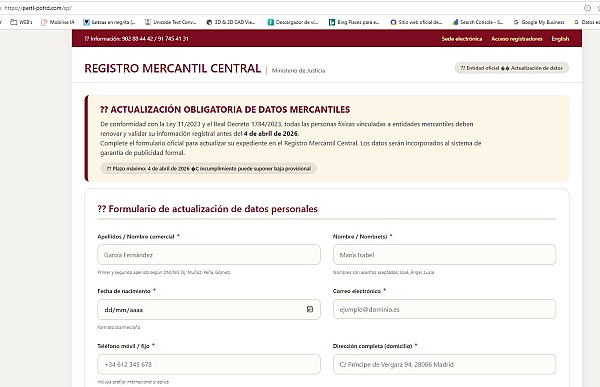This screenshot has width=600, height=387.
Task: Click the Nombres con acentos aceptados hint
Action: coord(383,273)
